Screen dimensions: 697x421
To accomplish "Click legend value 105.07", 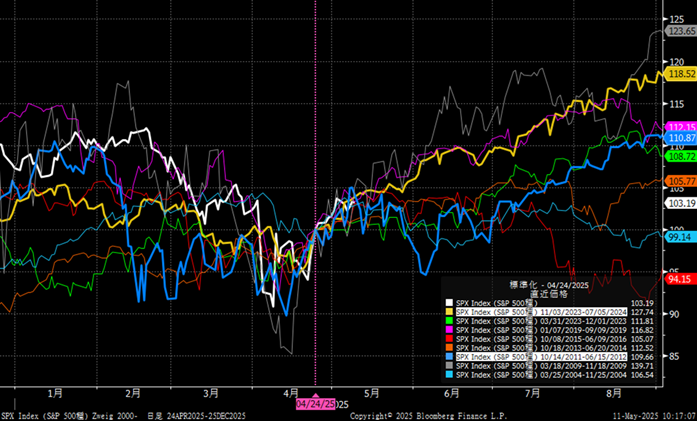I will pyautogui.click(x=642, y=339).
